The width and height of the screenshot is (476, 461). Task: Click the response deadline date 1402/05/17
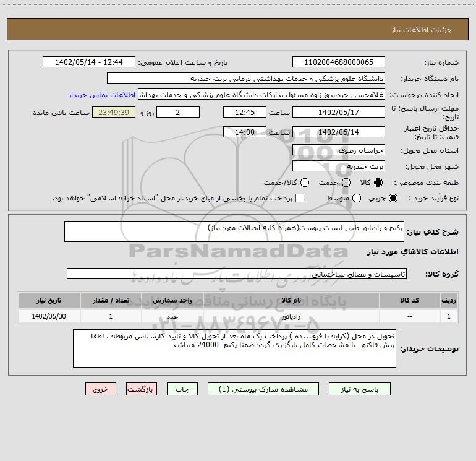pos(339,112)
